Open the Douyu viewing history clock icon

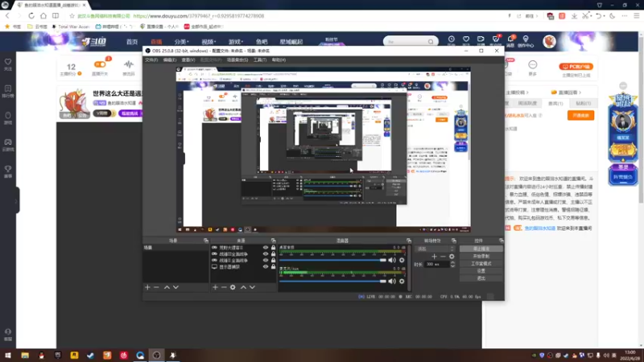[451, 40]
